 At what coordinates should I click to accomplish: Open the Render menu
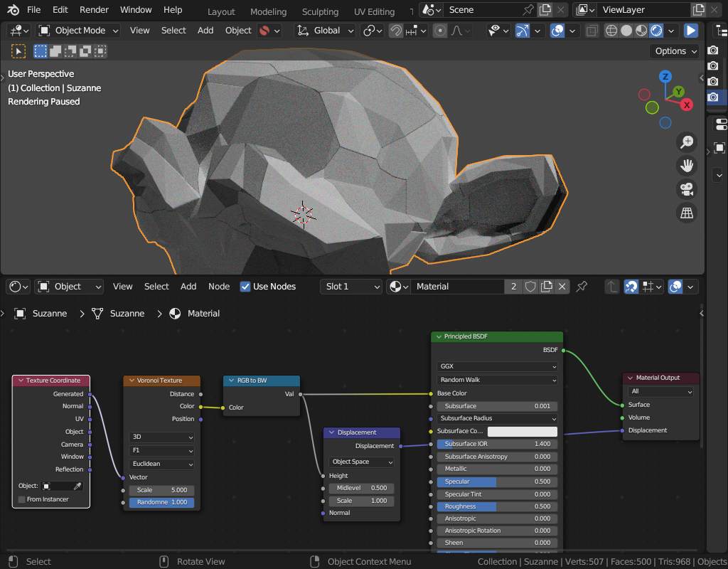(x=94, y=10)
